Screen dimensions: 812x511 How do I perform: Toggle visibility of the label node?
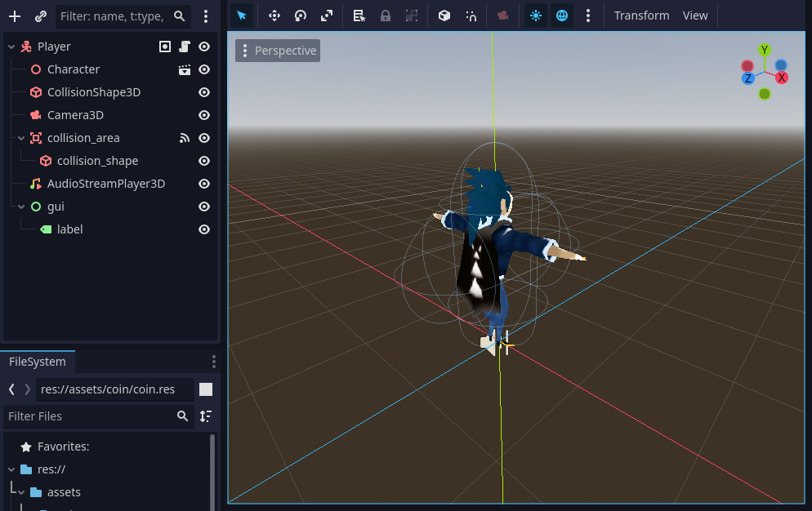pyautogui.click(x=204, y=229)
